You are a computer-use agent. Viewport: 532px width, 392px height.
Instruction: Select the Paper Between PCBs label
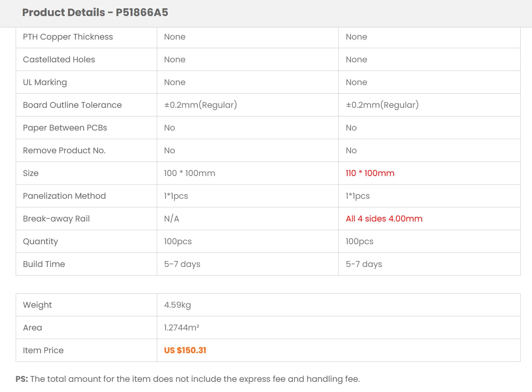tap(65, 128)
